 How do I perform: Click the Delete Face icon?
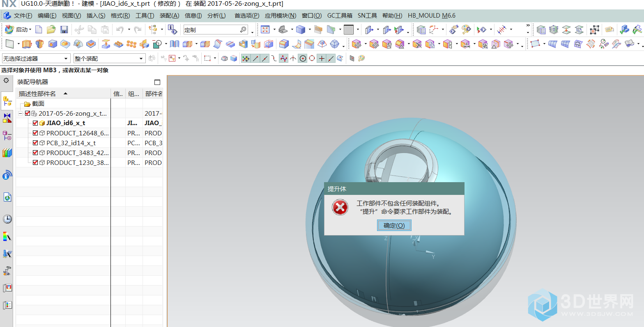pos(417,44)
